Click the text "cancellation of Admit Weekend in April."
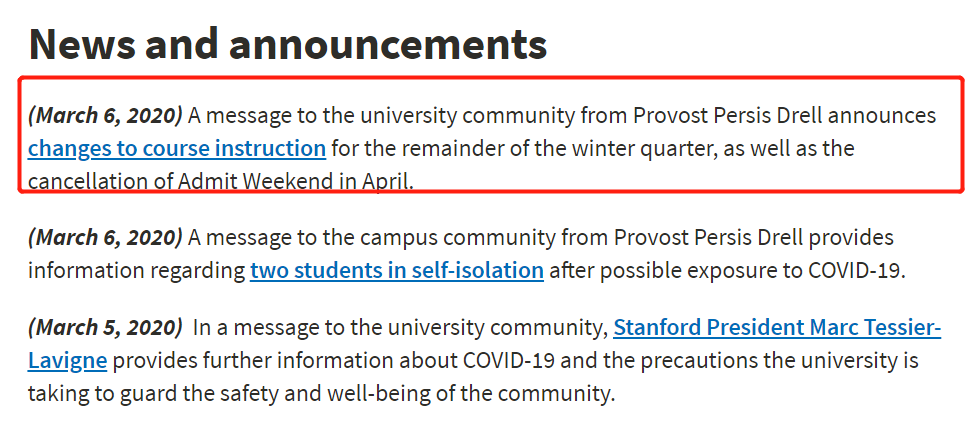The width and height of the screenshot is (980, 433). pos(221,181)
